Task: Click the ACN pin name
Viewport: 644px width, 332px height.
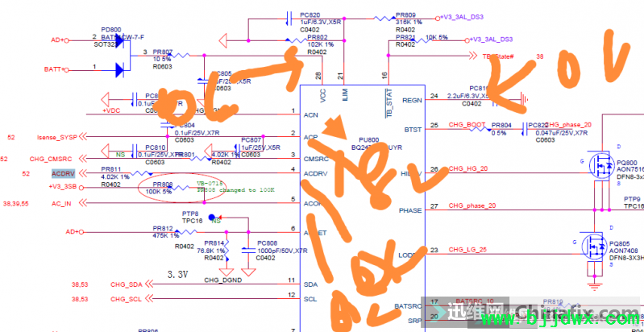Action: [x=310, y=115]
